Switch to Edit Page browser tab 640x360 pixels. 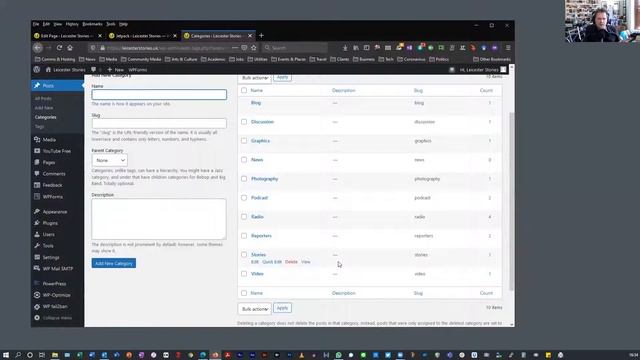click(x=65, y=36)
